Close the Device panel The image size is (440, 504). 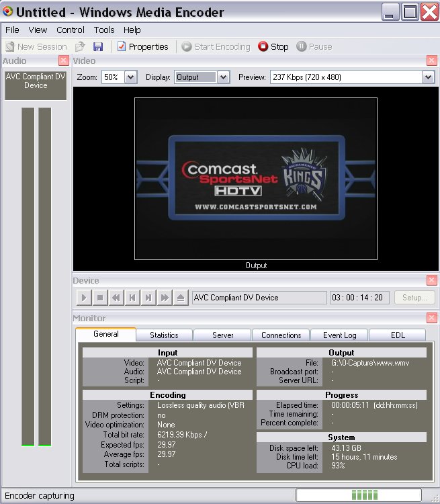click(x=432, y=280)
